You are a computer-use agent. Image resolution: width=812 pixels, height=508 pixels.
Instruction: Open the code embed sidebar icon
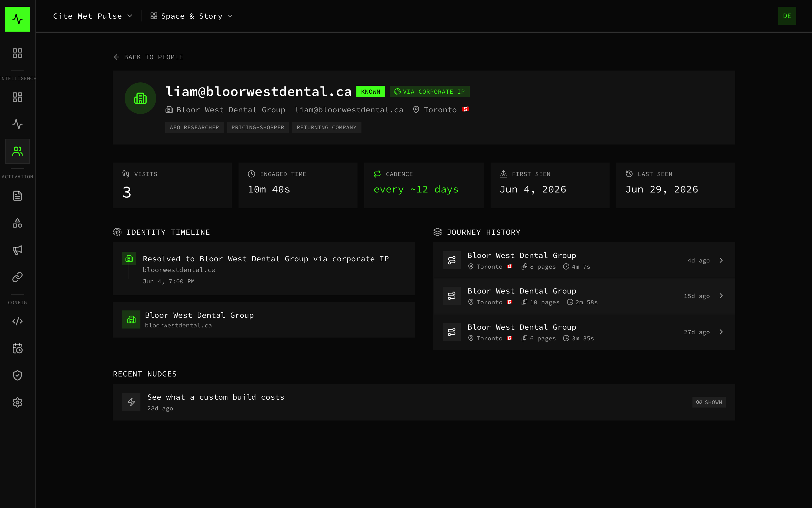click(x=17, y=321)
